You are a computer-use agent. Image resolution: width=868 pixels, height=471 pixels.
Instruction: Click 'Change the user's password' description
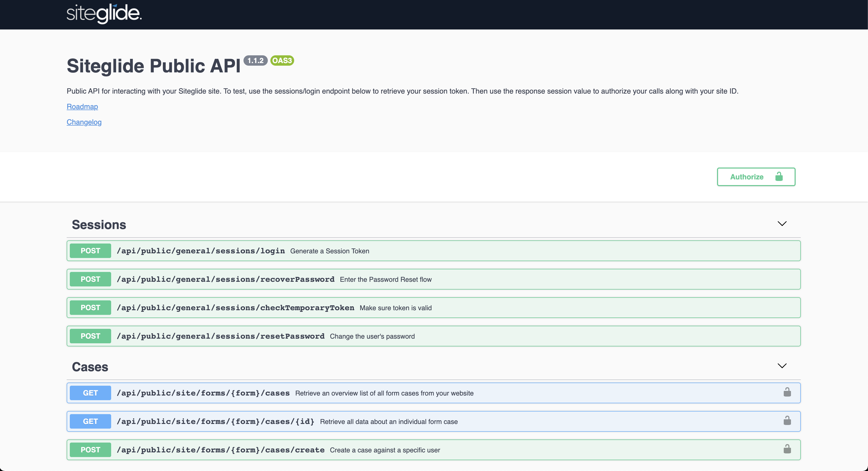[x=372, y=336]
